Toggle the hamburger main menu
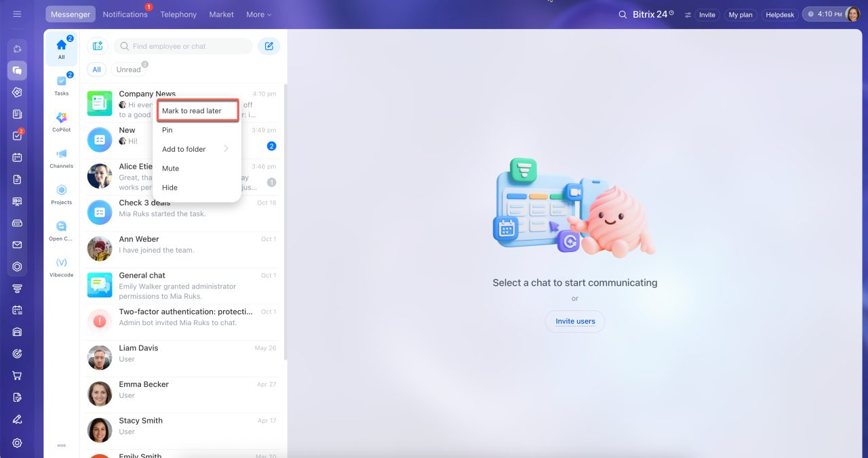Image resolution: width=868 pixels, height=458 pixels. click(x=18, y=14)
